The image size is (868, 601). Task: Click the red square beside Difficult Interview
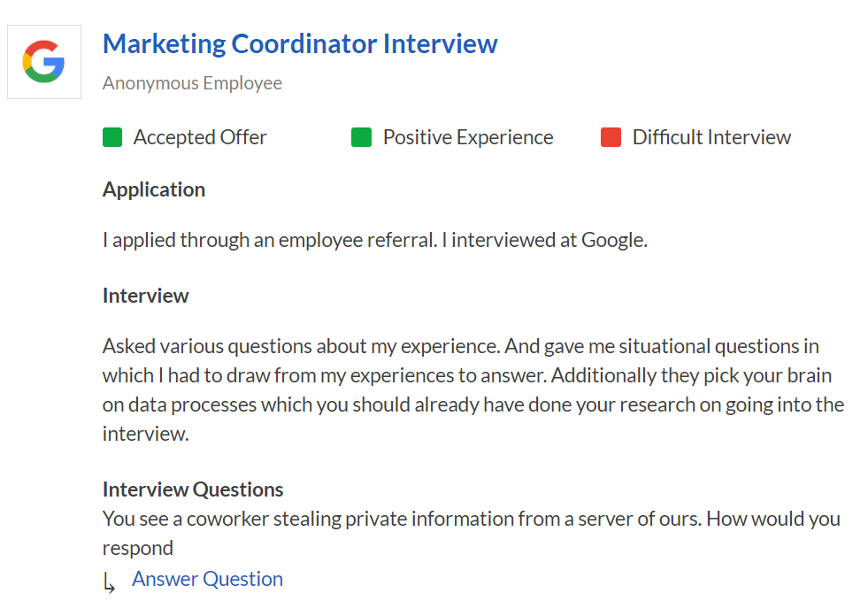[x=611, y=138]
